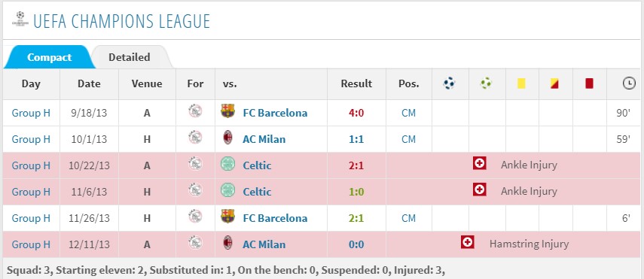The width and height of the screenshot is (644, 279).
Task: Click FC Barcelona crest in 9/18/13 row
Action: (x=227, y=111)
